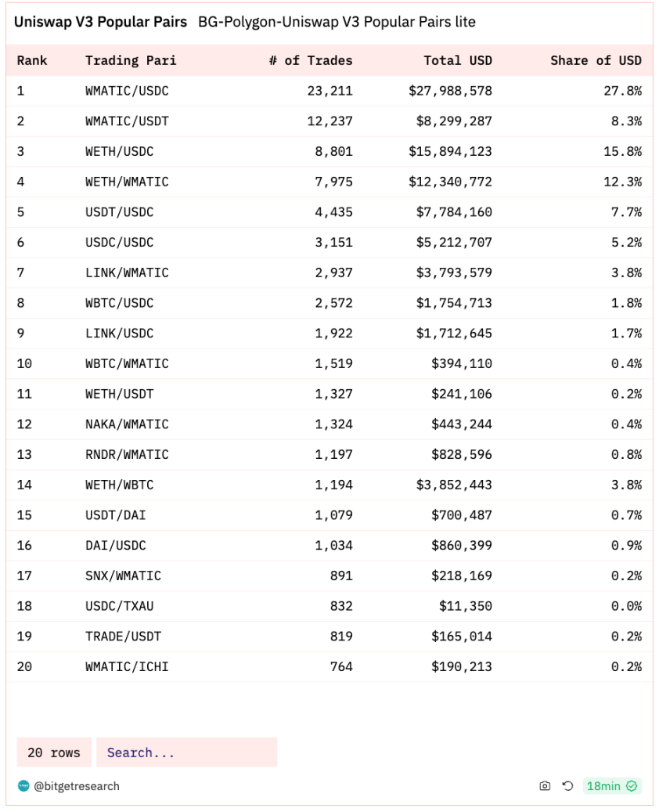Click the 20 rows counter
The height and width of the screenshot is (812, 659).
tap(54, 752)
